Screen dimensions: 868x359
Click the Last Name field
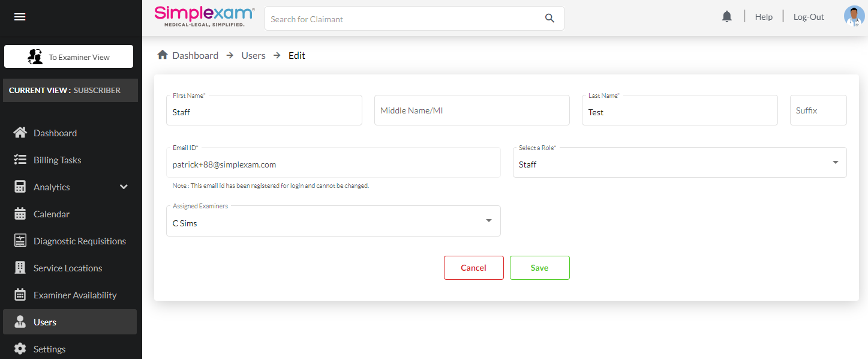pyautogui.click(x=680, y=110)
